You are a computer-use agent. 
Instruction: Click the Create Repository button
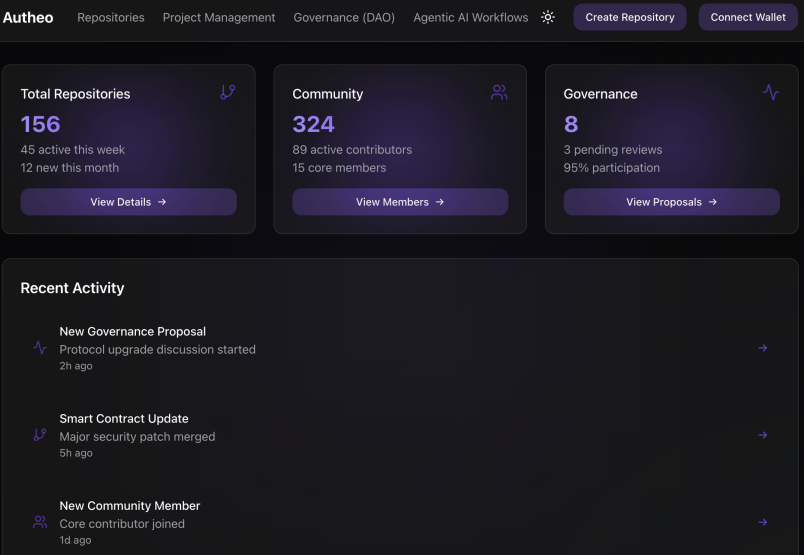coord(630,17)
